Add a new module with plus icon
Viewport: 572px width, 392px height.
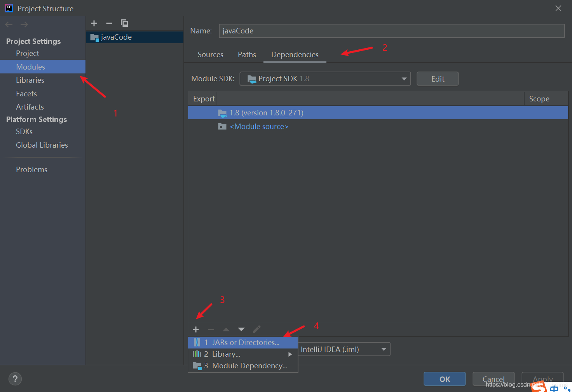click(94, 23)
